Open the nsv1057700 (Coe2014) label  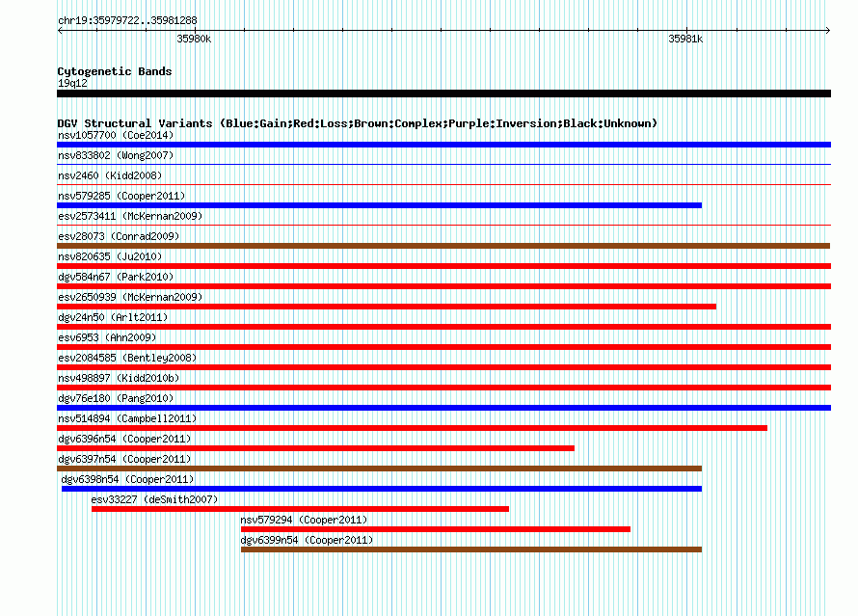point(116,135)
